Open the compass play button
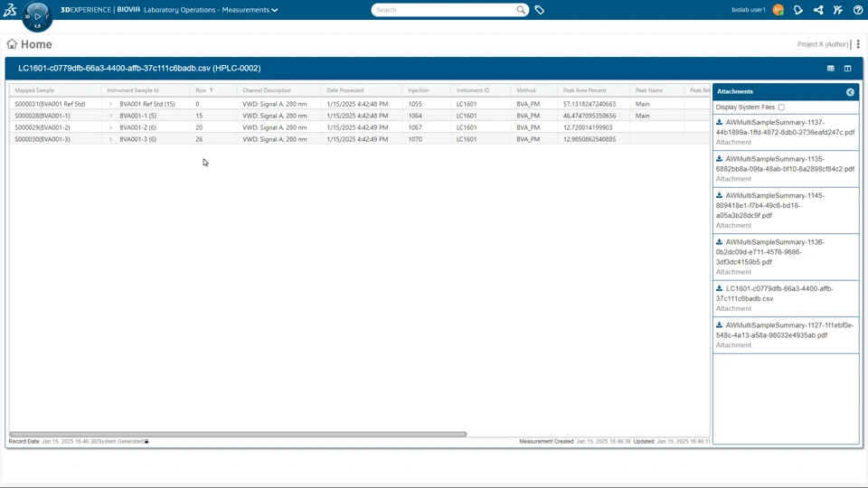This screenshot has width=868, height=488. [38, 16]
